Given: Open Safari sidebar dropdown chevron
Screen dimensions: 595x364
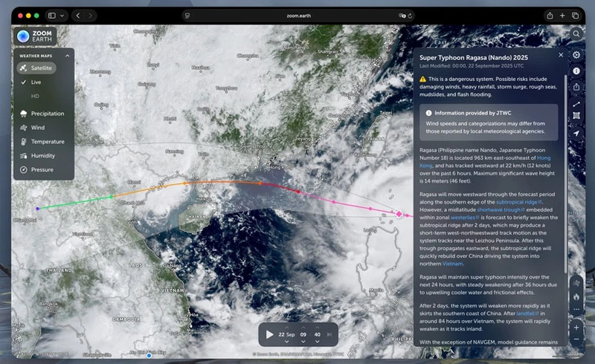Looking at the screenshot, I should click(x=62, y=16).
